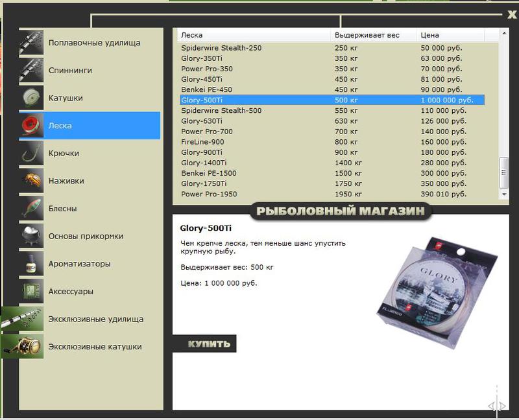The image size is (519, 420).
Task: Click the 63 000 руб. price cell
Action: [x=441, y=58]
